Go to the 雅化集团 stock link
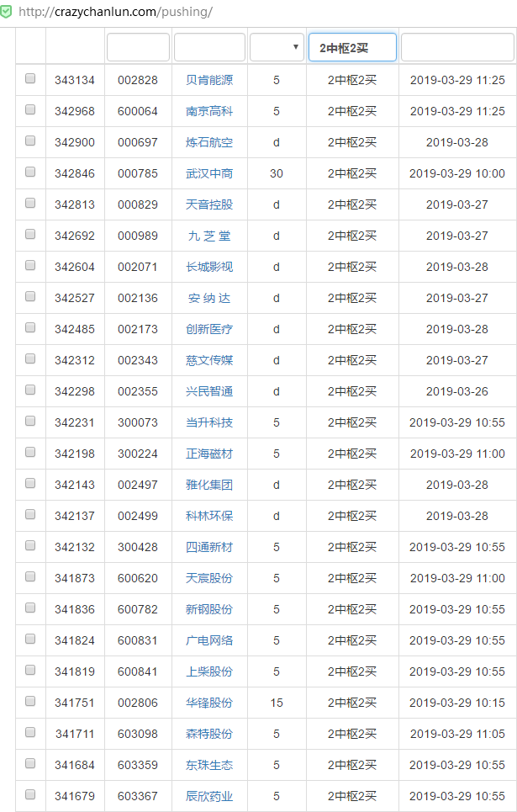This screenshot has width=517, height=812. point(209,485)
